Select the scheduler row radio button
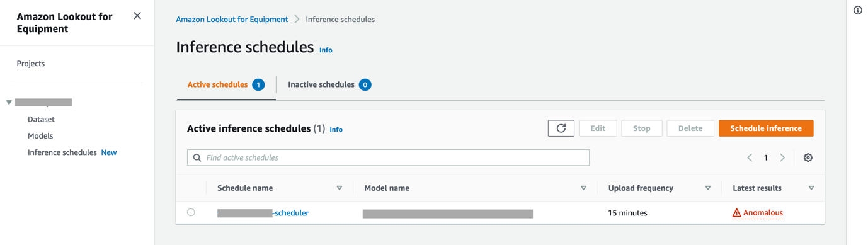The width and height of the screenshot is (868, 245). pyautogui.click(x=191, y=212)
